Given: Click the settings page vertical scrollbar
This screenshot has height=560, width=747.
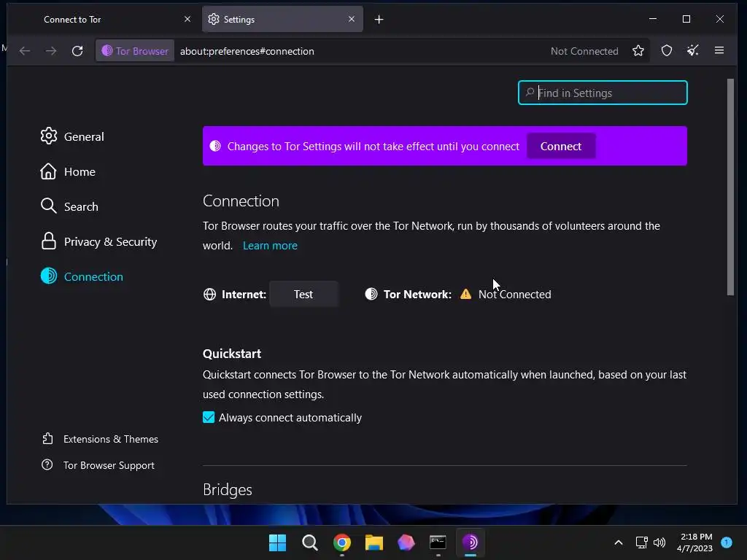Looking at the screenshot, I should pyautogui.click(x=730, y=187).
